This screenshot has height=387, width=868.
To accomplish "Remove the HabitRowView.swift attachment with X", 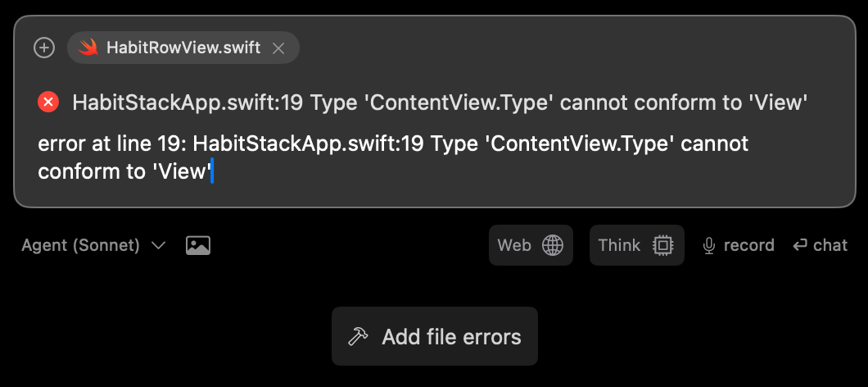I will pyautogui.click(x=278, y=48).
